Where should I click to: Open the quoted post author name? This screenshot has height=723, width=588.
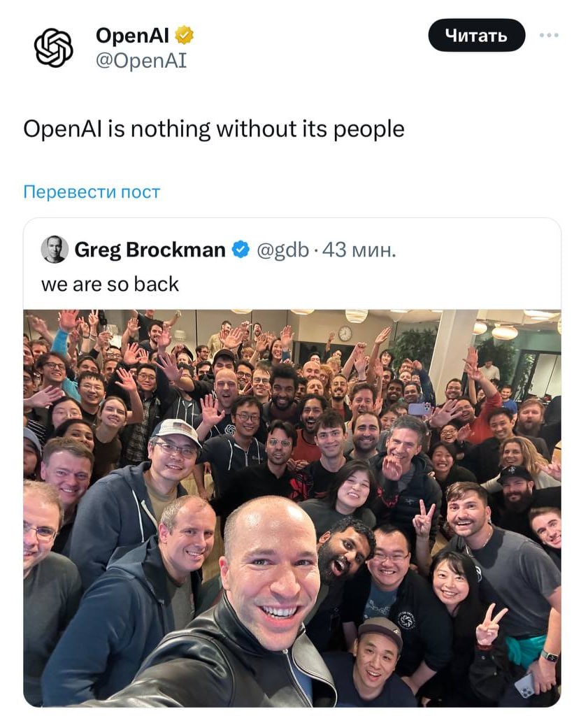click(x=150, y=250)
